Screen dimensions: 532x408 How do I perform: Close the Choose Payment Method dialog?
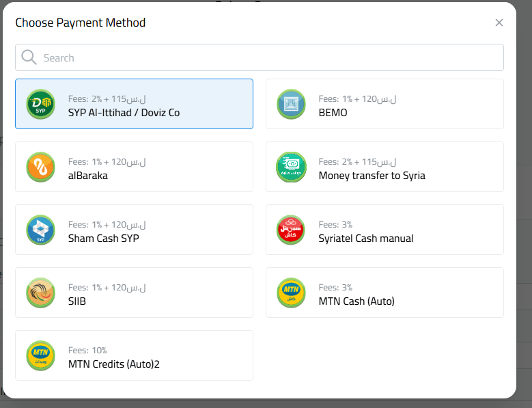click(499, 23)
